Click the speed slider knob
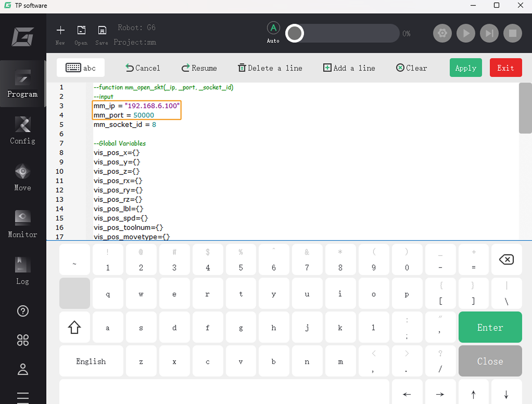532x404 pixels. point(295,33)
